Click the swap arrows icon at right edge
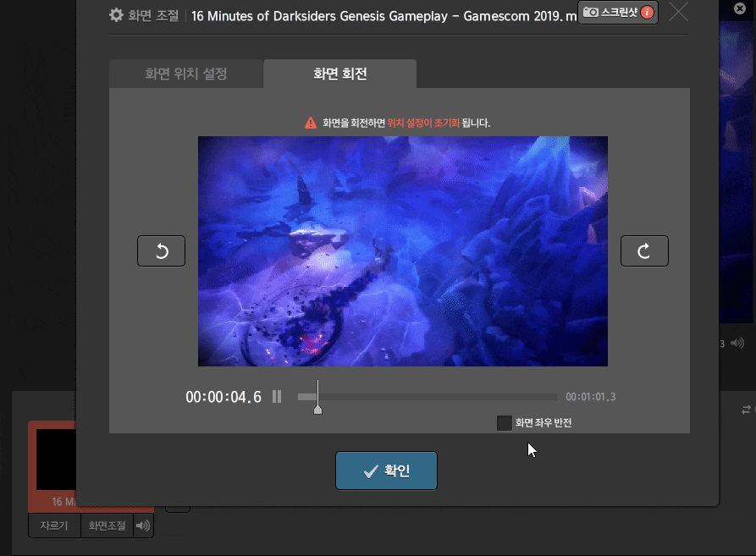Image resolution: width=756 pixels, height=556 pixels. [x=747, y=410]
